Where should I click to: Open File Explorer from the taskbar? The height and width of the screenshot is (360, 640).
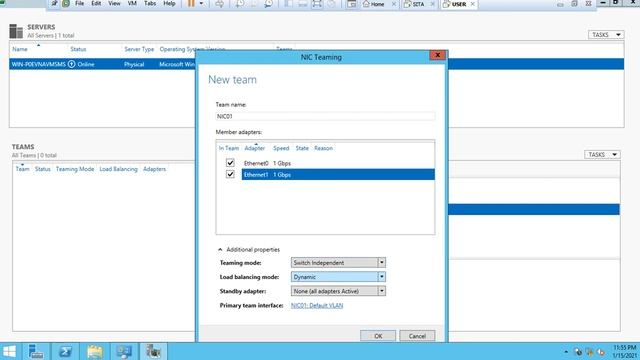pos(95,351)
